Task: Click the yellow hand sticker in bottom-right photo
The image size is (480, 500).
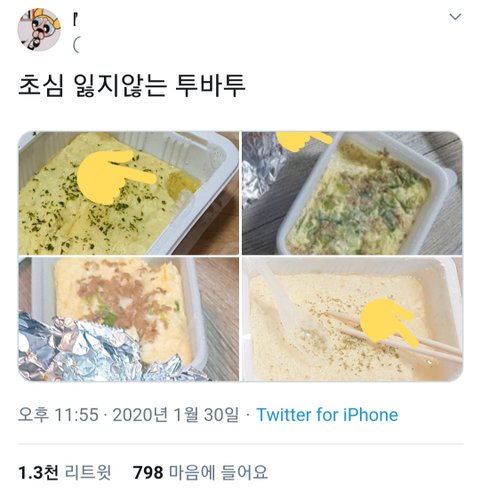Action: tap(389, 323)
